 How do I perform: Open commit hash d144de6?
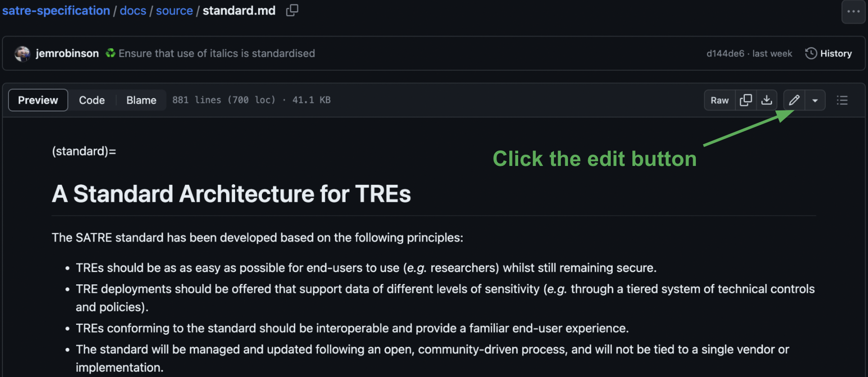click(725, 54)
